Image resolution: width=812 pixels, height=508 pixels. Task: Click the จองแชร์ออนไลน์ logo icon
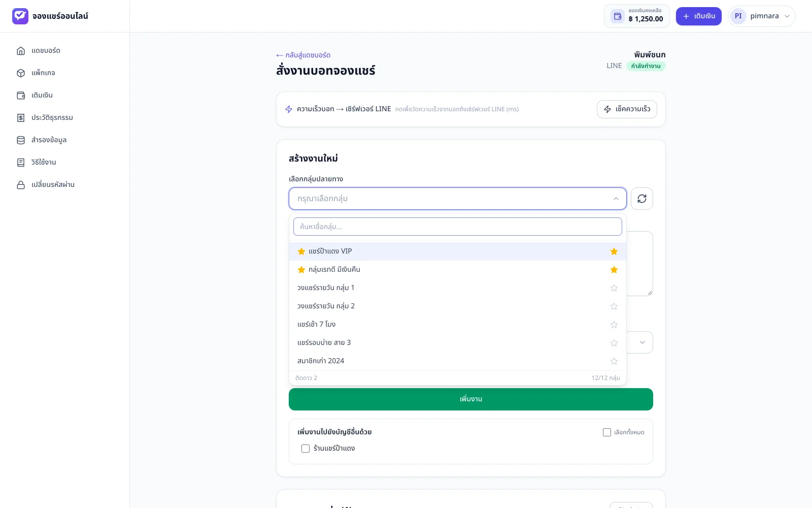(20, 16)
